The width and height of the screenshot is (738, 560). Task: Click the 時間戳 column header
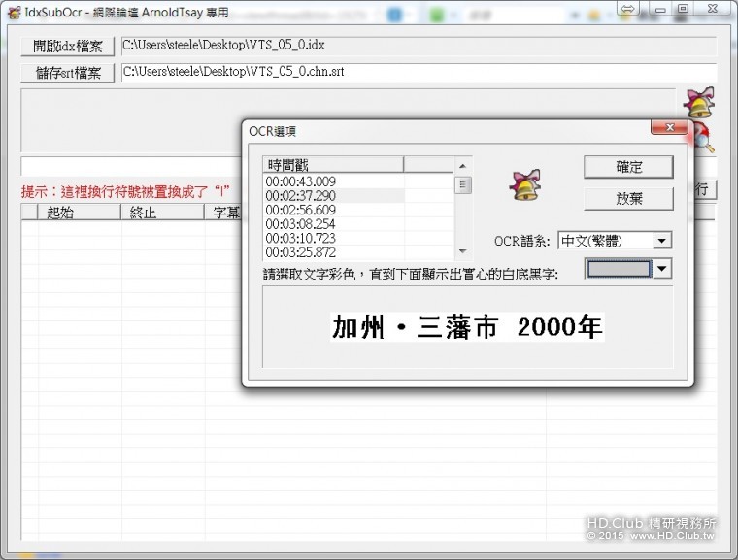[x=333, y=165]
